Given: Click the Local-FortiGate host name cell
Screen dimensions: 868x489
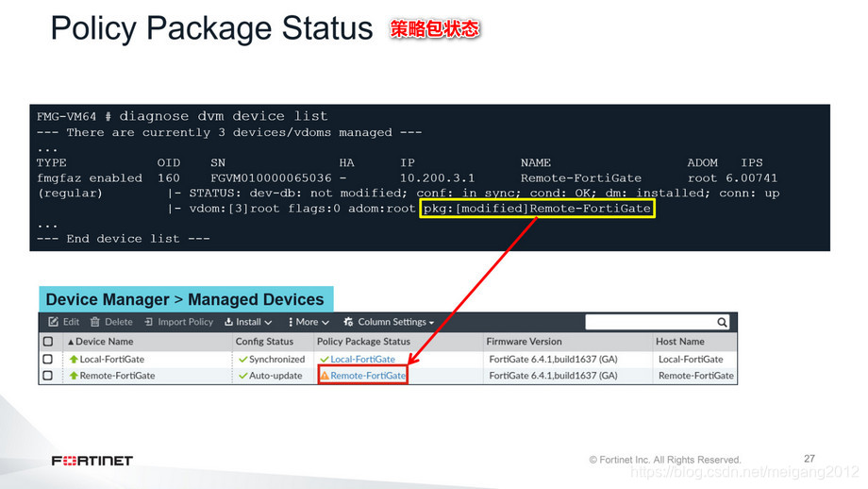Looking at the screenshot, I should pyautogui.click(x=691, y=360).
